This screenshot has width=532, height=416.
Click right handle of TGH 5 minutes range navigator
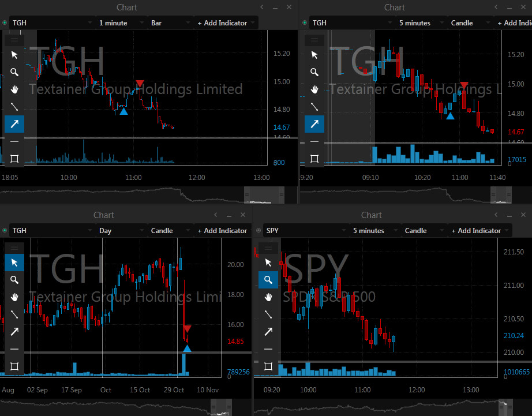[508, 195]
